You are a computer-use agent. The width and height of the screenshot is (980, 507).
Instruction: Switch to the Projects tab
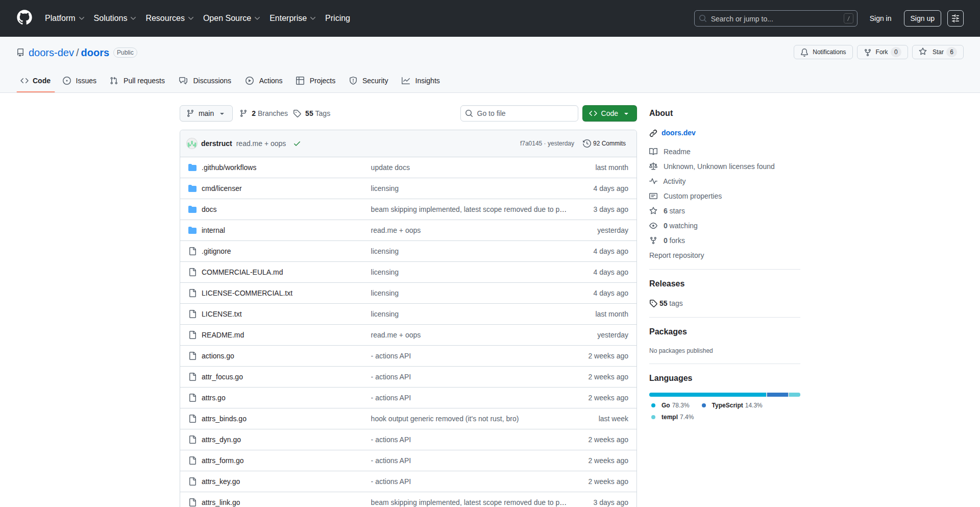316,81
